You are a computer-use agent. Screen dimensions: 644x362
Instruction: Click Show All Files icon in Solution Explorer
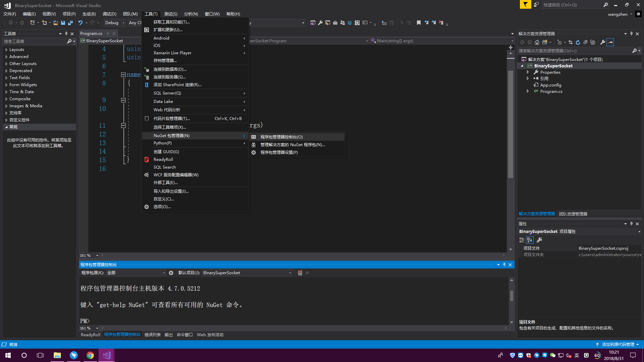pos(593,42)
